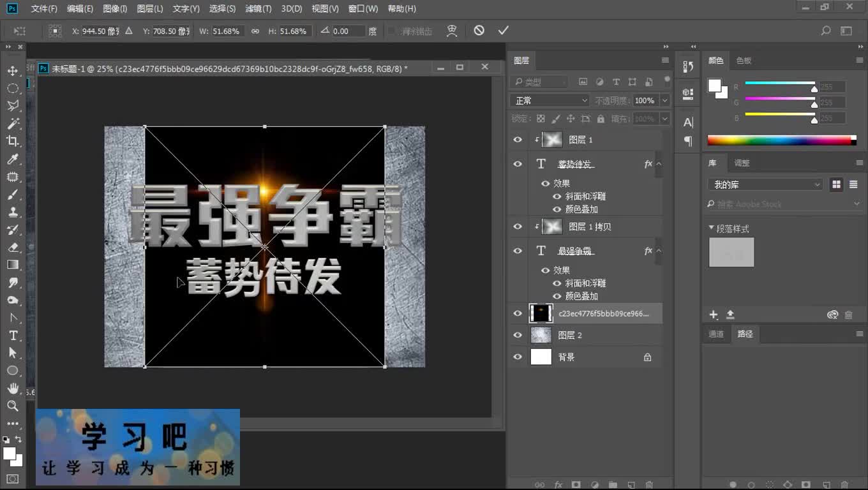Select the Move tool

tap(13, 70)
